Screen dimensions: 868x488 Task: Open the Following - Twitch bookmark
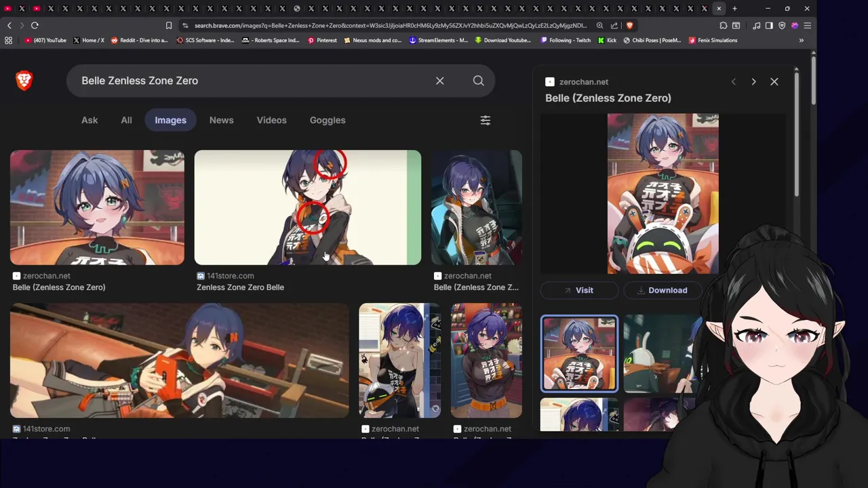[566, 40]
